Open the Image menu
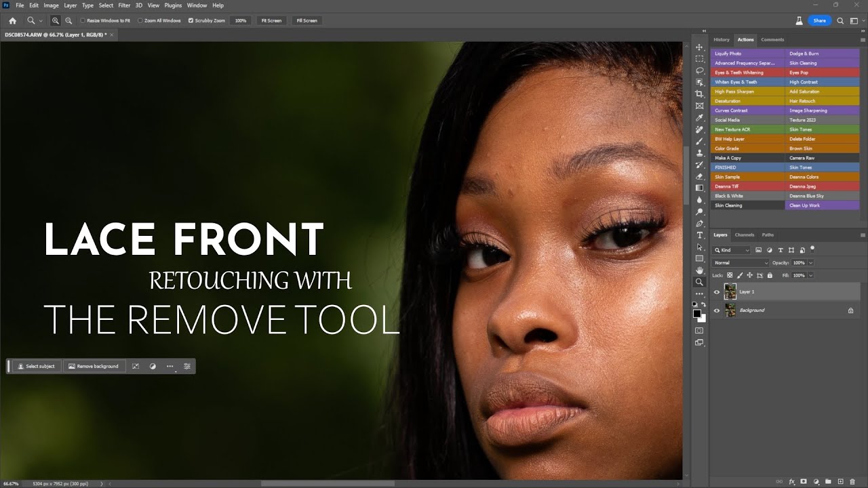 click(x=52, y=5)
